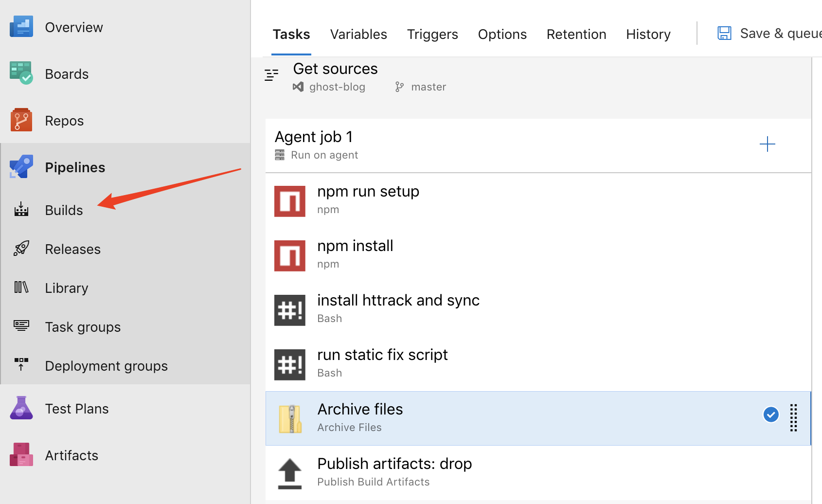Open the Retention tab
The height and width of the screenshot is (504, 822).
(576, 35)
